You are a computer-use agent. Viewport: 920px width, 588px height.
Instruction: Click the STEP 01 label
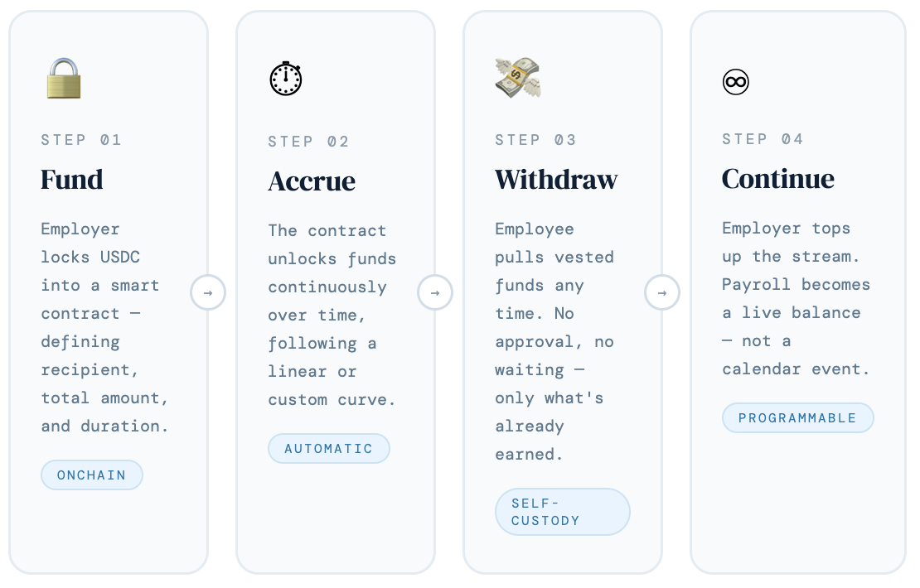tap(81, 140)
